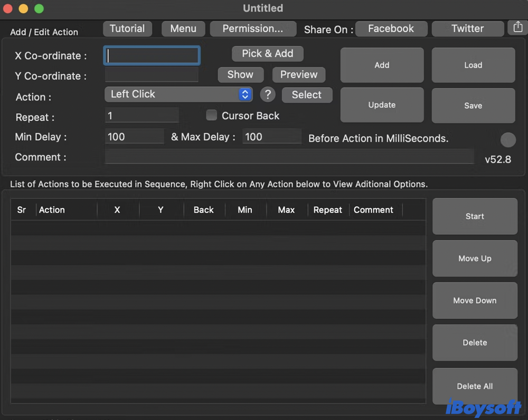Click the Repeat column header
Screen dimensions: 528x420
tap(328, 210)
